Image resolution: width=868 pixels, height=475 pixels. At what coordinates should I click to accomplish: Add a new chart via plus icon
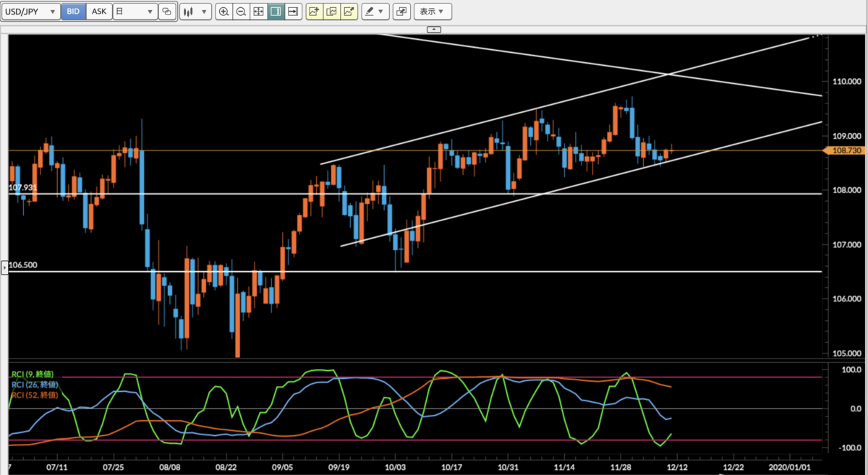click(314, 12)
